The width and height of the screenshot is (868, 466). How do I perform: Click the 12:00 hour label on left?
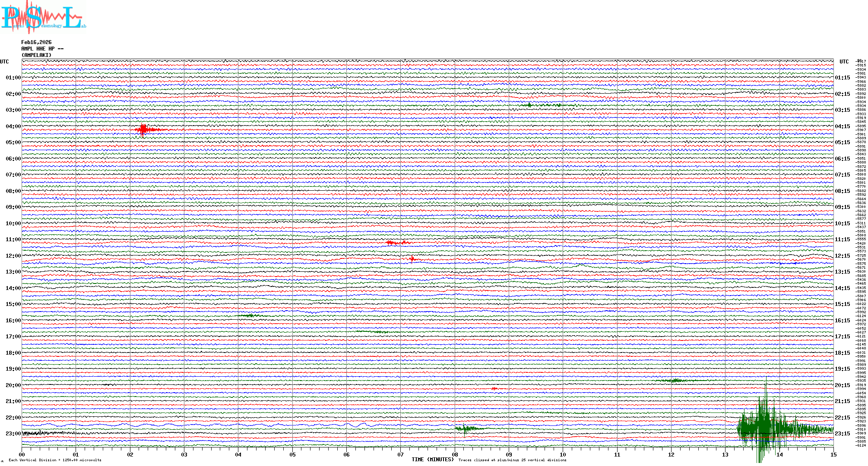coord(13,256)
